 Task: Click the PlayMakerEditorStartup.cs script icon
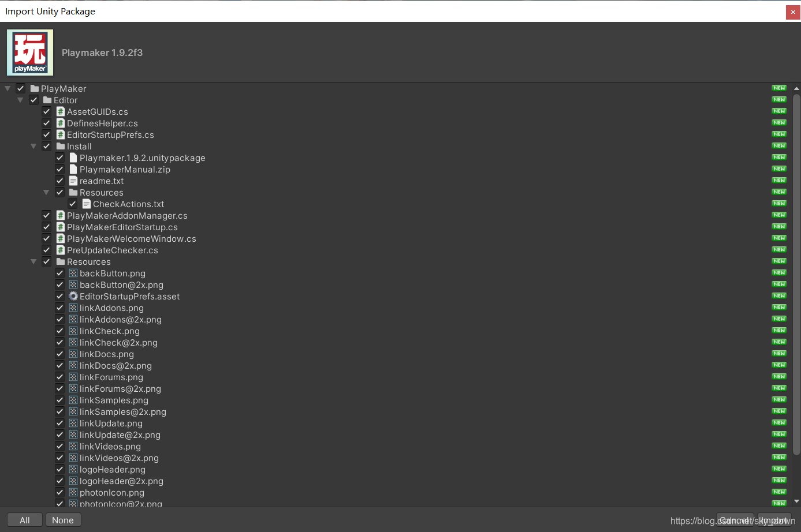click(60, 227)
